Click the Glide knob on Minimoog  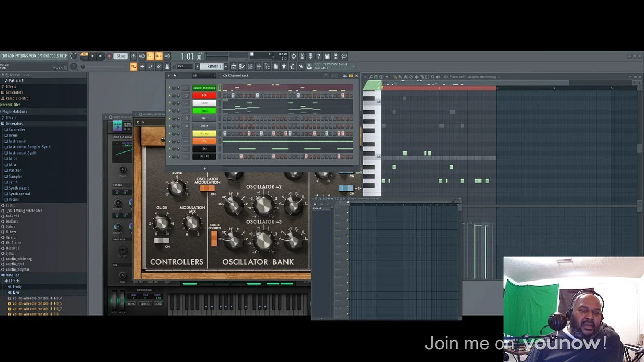click(x=162, y=224)
